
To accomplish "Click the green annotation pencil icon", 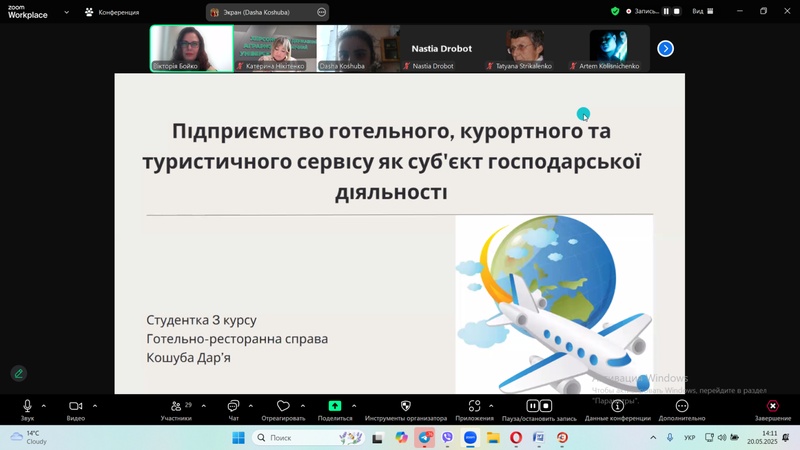I will 18,373.
